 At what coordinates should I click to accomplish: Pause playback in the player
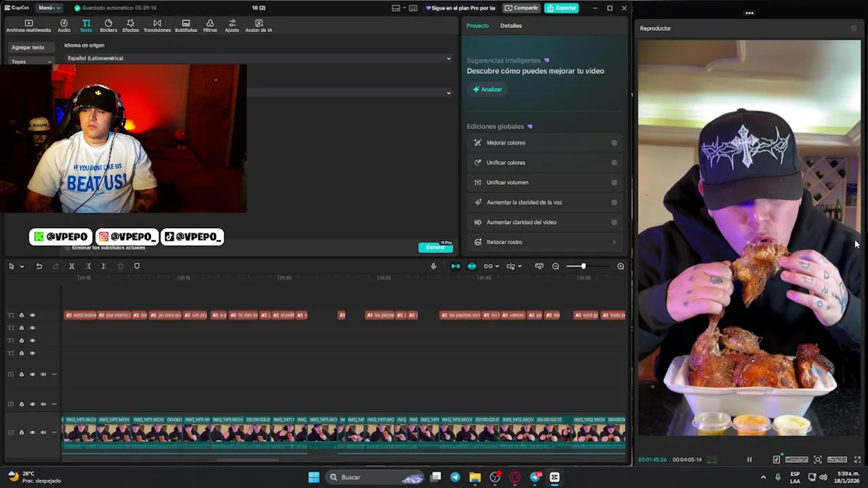pyautogui.click(x=749, y=460)
